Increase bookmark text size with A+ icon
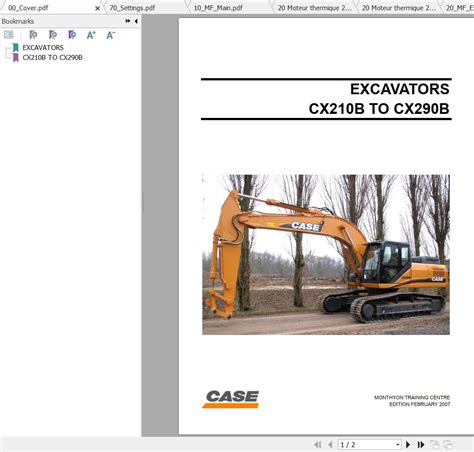Image resolution: width=474 pixels, height=452 pixels. point(91,35)
